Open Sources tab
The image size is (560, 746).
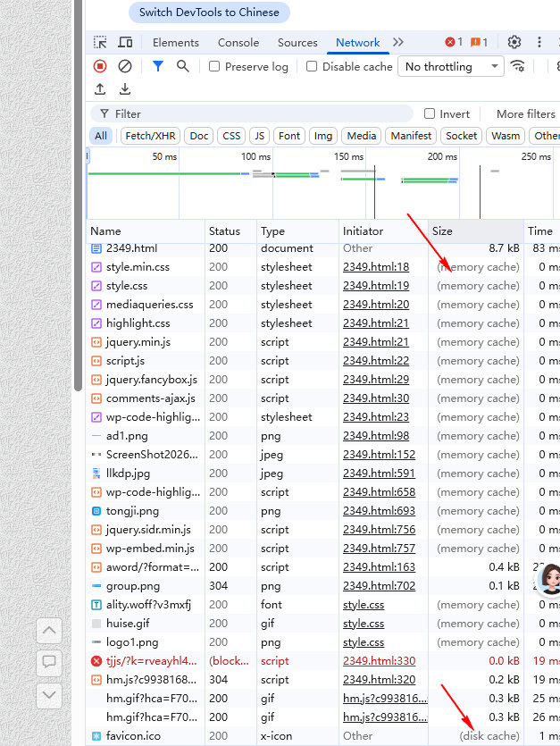pos(297,42)
